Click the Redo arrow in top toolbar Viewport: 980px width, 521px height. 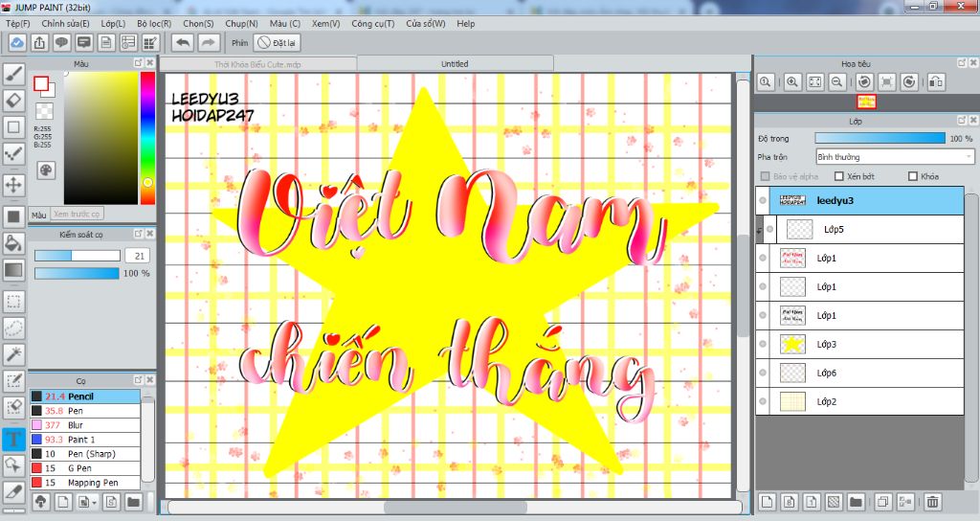(x=208, y=42)
